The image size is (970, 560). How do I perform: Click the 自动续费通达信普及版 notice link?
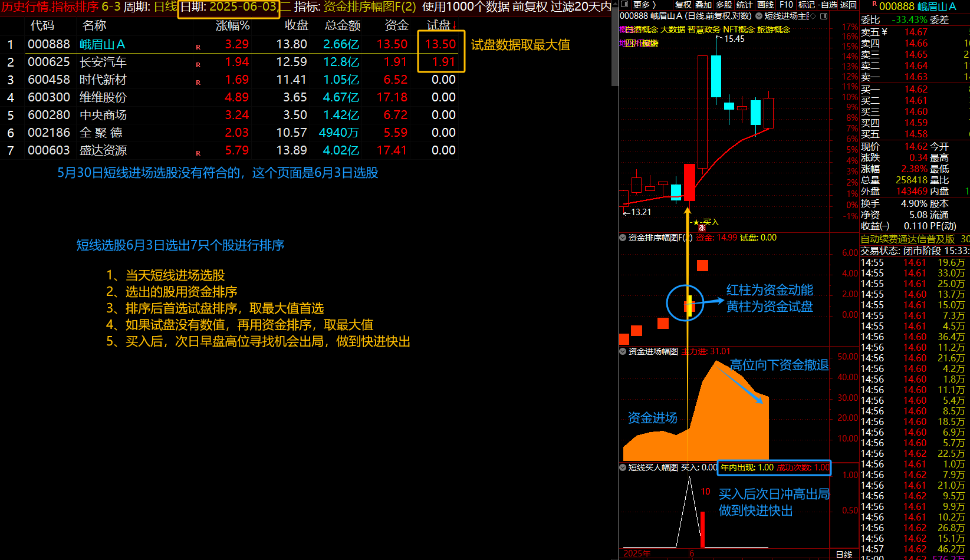[x=907, y=239]
